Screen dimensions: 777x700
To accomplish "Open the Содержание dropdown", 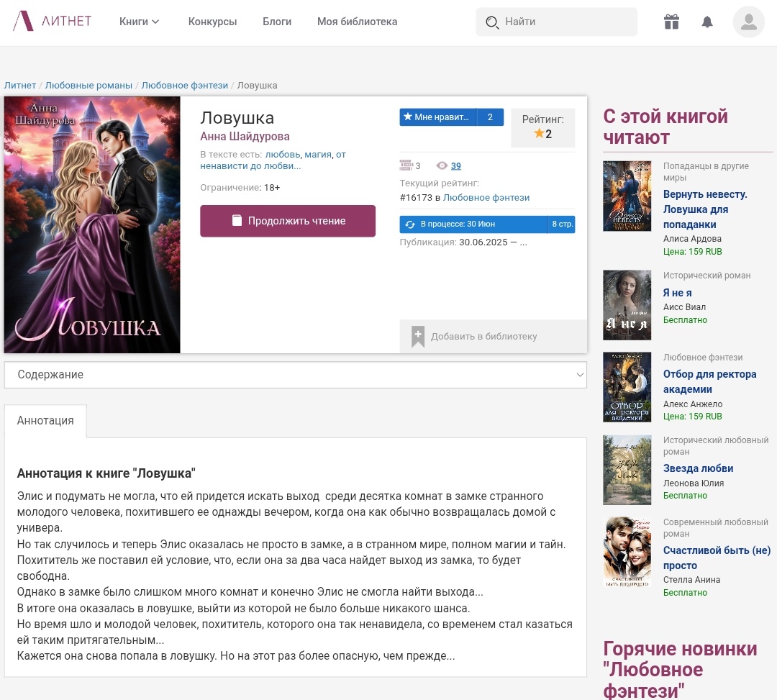I will (x=296, y=375).
